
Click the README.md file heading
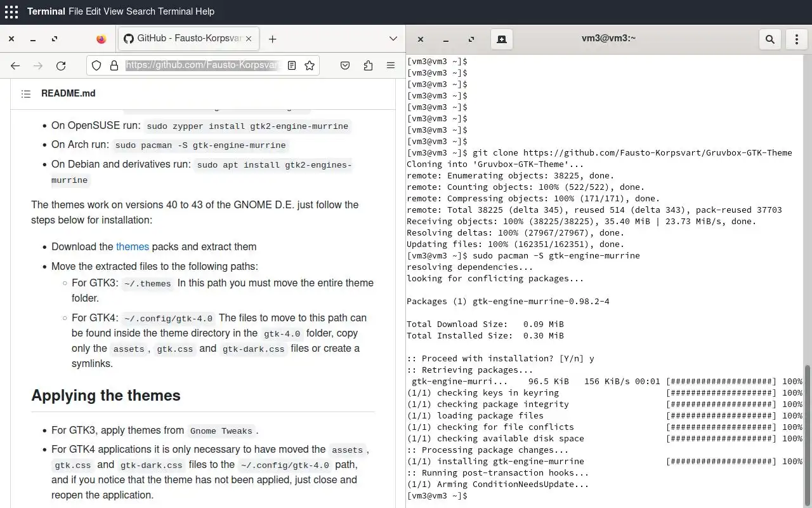(x=69, y=93)
